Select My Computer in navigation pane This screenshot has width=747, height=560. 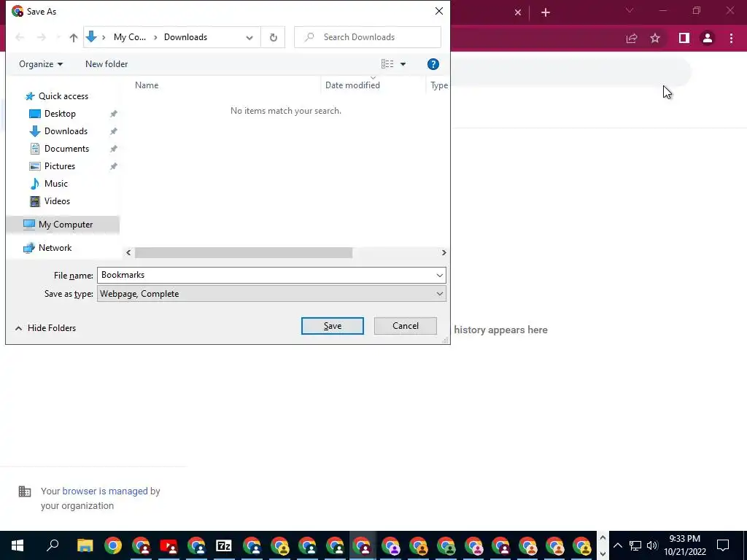tap(66, 225)
